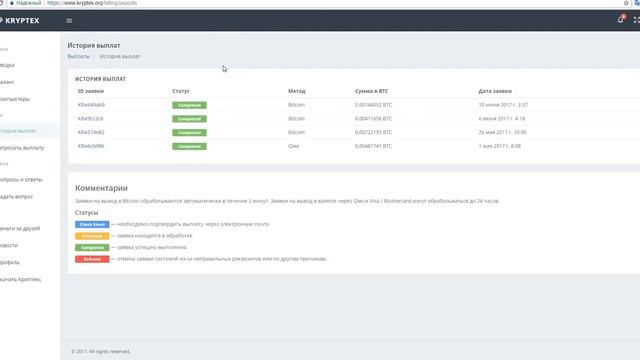The width and height of the screenshot is (640, 360).
Task: Click the secure lock icon in address bar
Action: [11, 3]
